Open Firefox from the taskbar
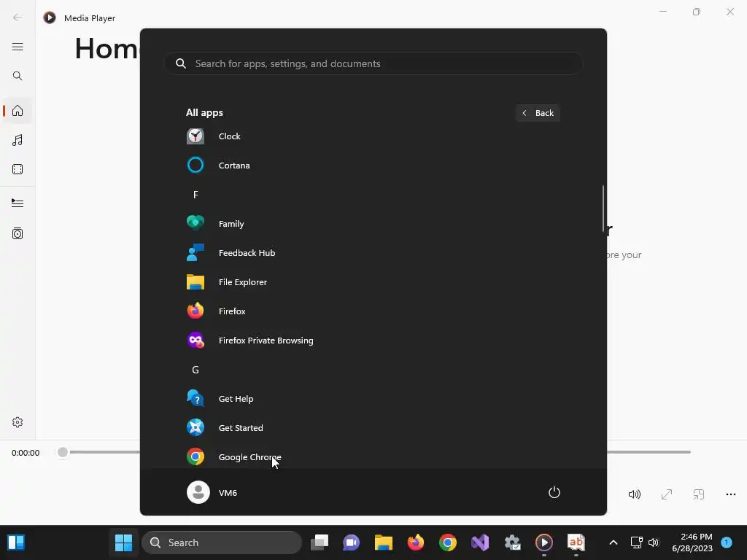The image size is (747, 560). 415,542
